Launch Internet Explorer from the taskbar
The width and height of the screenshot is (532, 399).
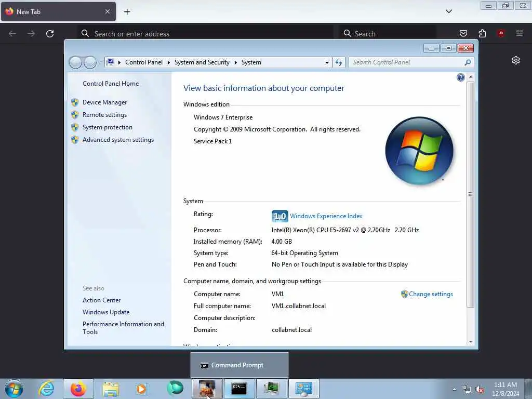pos(46,389)
